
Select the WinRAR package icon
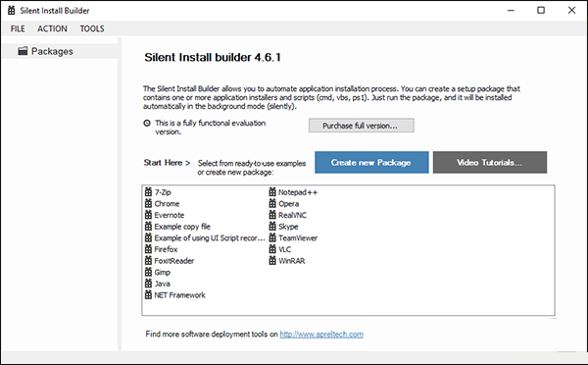(x=272, y=260)
